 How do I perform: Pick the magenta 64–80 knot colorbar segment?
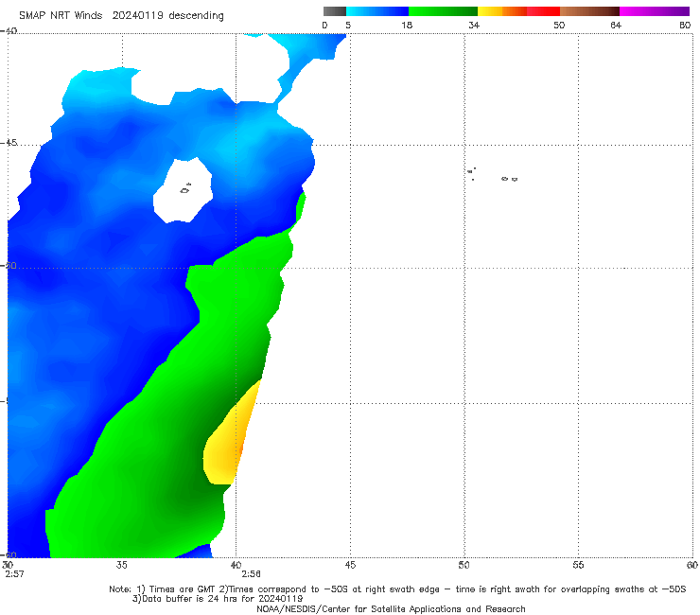[x=655, y=11]
